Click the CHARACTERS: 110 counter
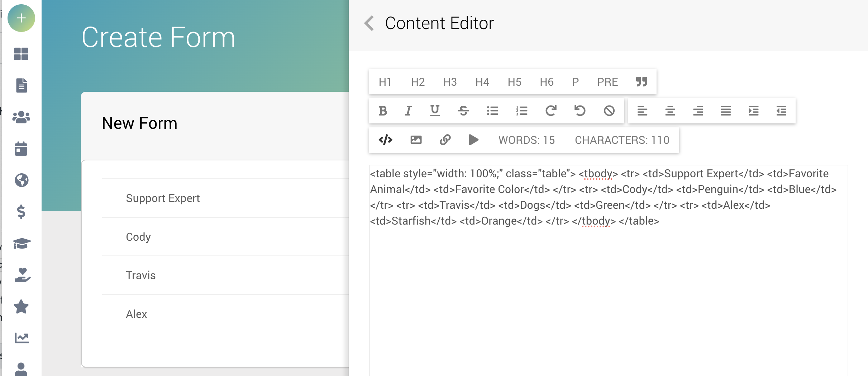This screenshot has width=868, height=376. click(622, 140)
